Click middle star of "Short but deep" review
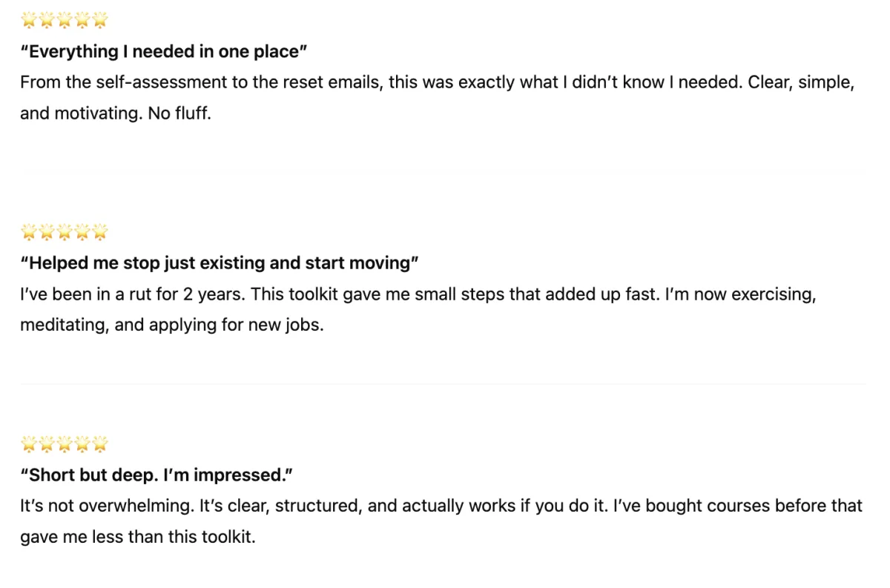 click(x=65, y=444)
